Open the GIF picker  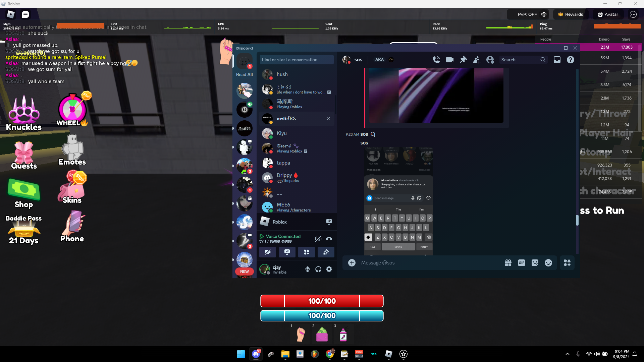(x=521, y=263)
